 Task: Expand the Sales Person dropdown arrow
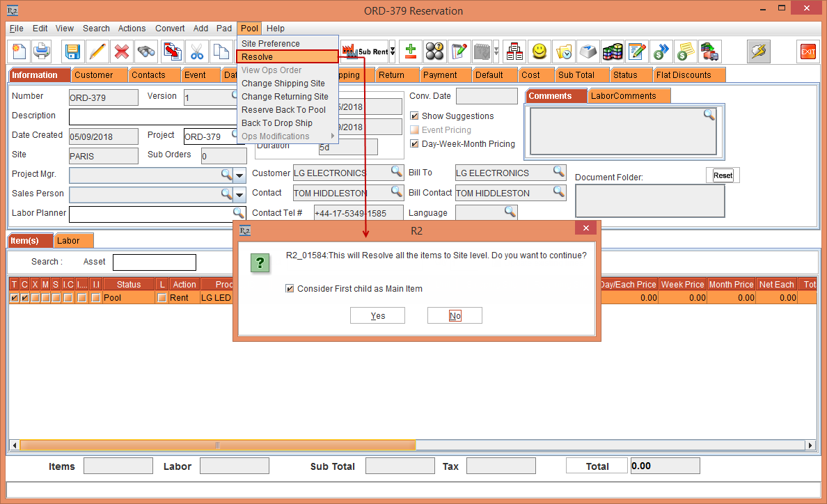pyautogui.click(x=239, y=194)
